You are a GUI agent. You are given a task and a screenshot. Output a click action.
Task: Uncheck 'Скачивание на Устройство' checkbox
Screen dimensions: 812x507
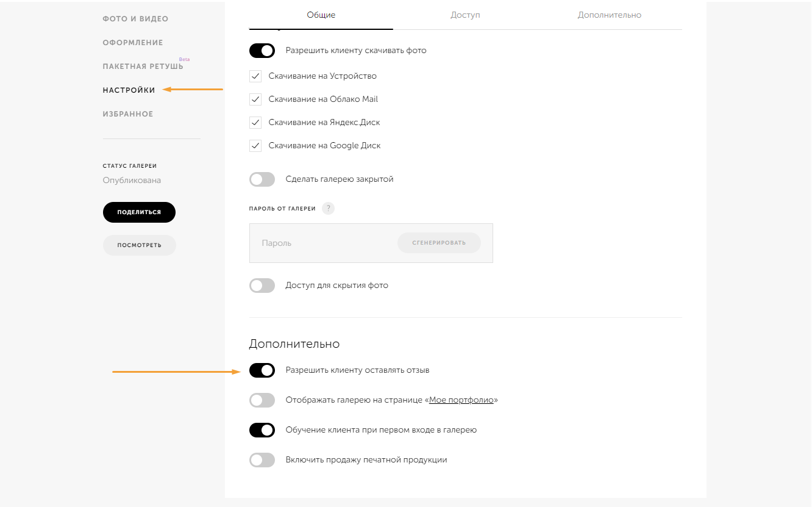[x=255, y=76]
